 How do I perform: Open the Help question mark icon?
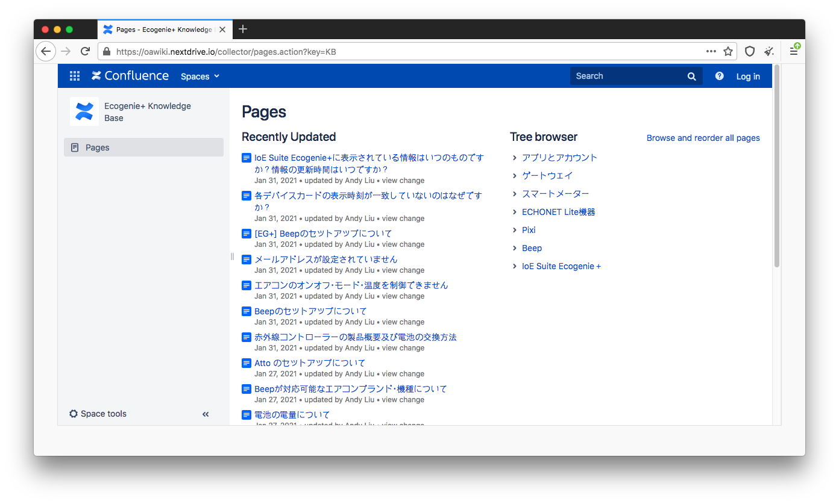click(x=719, y=76)
